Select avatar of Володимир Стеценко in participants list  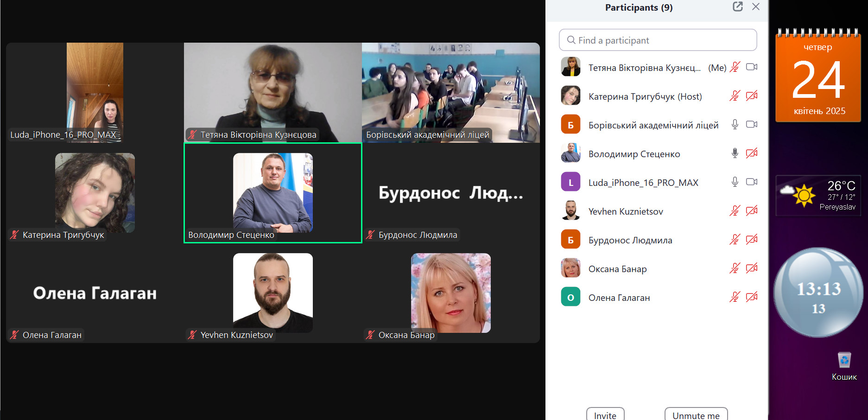570,153
